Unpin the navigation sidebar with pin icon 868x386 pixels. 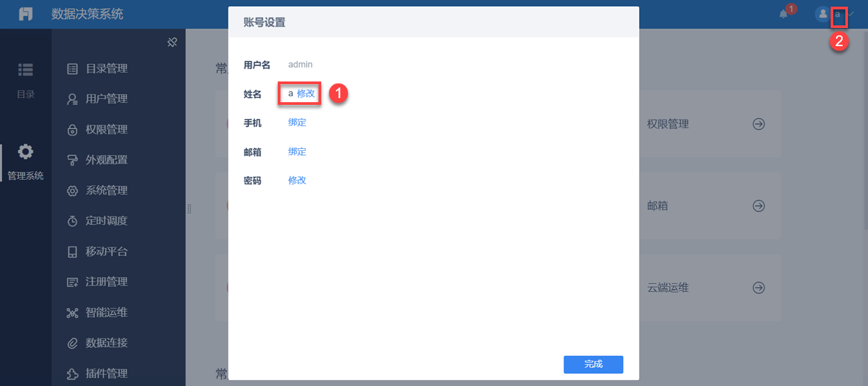[172, 43]
